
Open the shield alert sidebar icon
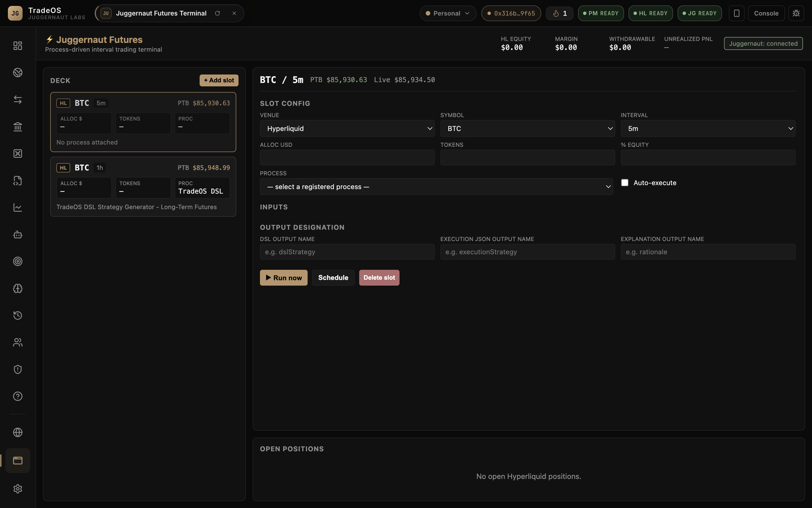(17, 369)
